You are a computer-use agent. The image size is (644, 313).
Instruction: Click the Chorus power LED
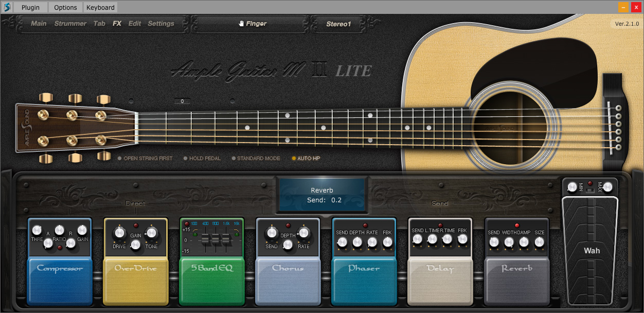point(288,226)
